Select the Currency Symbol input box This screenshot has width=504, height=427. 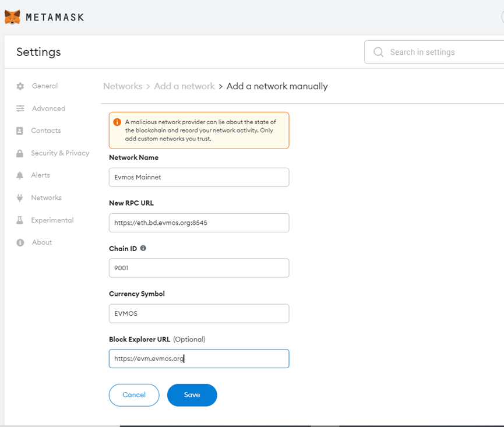pos(199,313)
